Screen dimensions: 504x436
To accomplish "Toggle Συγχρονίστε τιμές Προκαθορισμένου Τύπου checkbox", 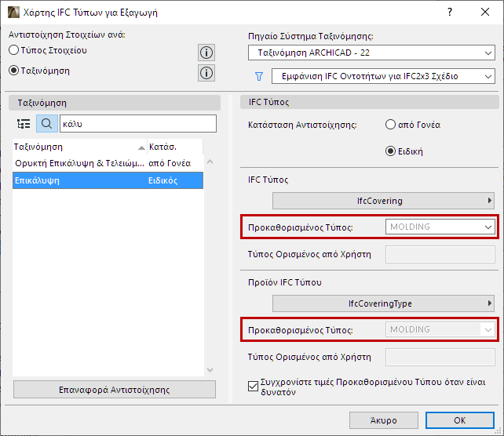I will 253,387.
